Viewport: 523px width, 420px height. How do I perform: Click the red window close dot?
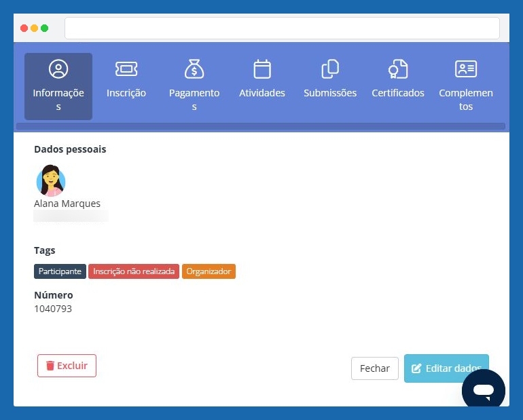(x=24, y=28)
